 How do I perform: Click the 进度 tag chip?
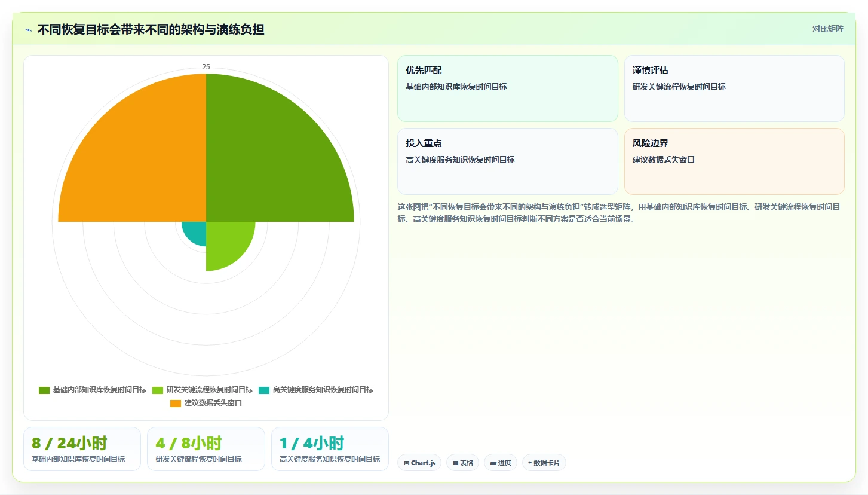[500, 463]
